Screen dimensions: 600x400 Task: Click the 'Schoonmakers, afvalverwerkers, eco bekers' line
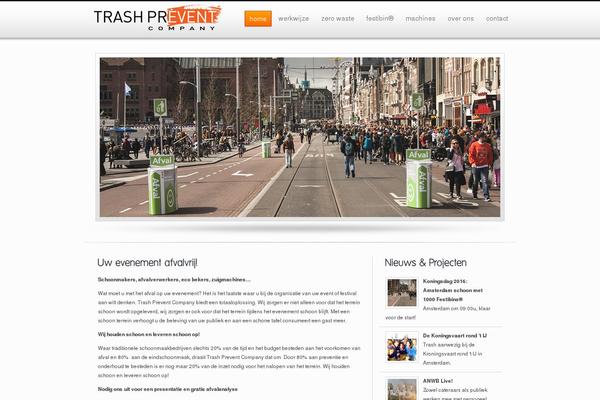point(174,279)
